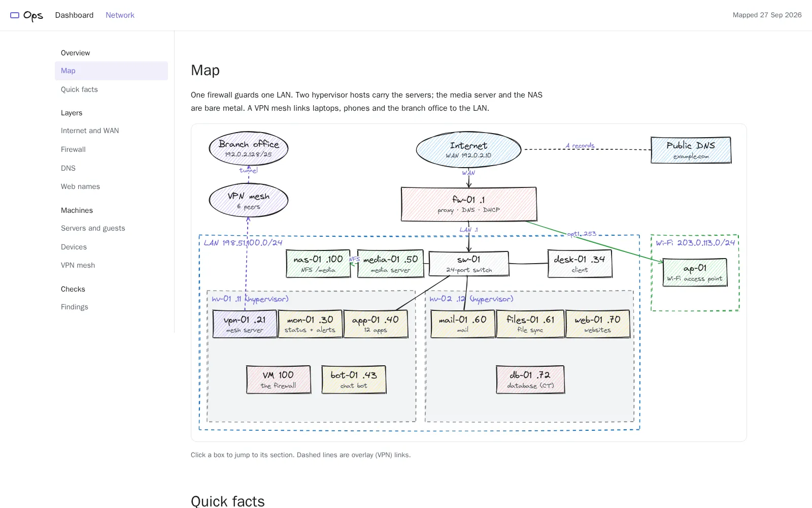Click the db-01 .72 database box
This screenshot has width=812, height=508.
point(530,379)
